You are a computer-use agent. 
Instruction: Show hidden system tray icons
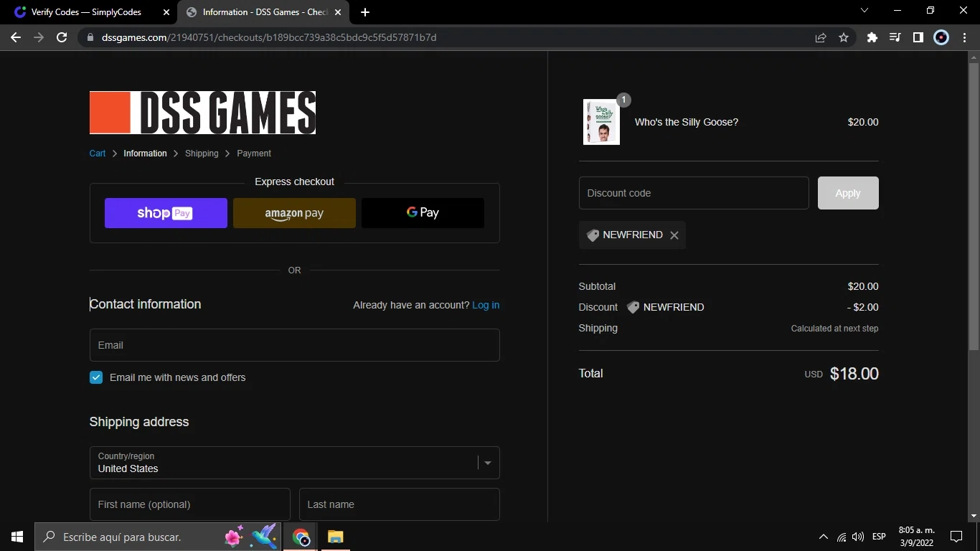(824, 537)
